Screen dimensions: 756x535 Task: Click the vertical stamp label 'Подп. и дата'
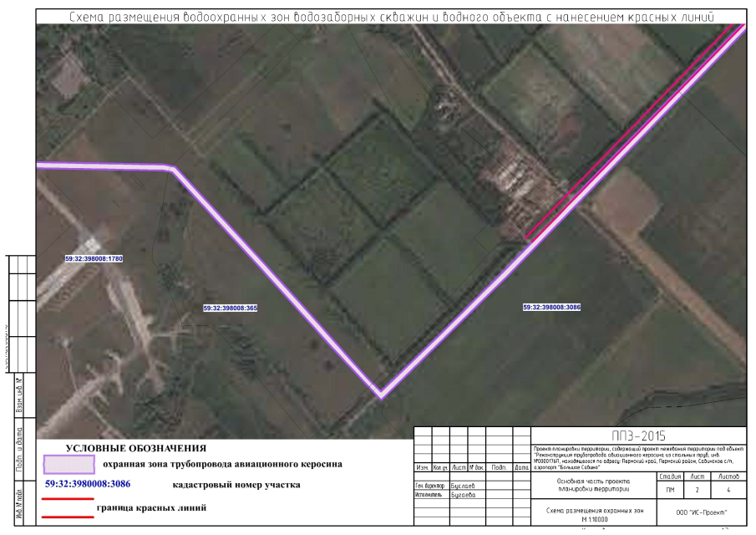click(20, 449)
